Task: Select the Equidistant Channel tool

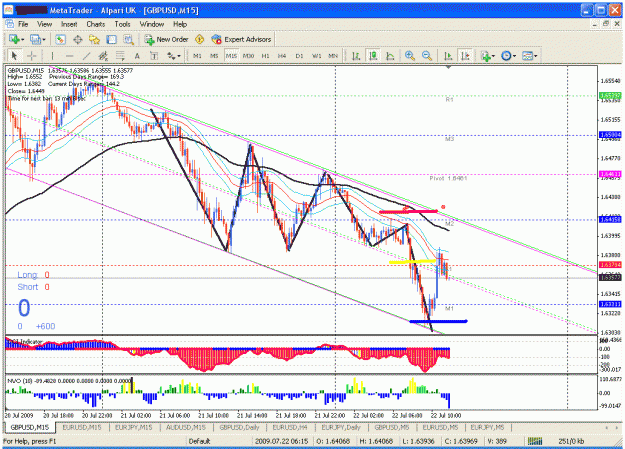Action: [x=103, y=56]
